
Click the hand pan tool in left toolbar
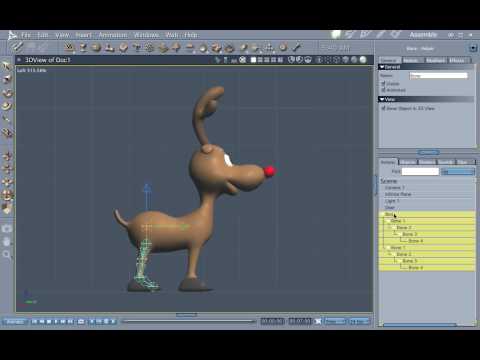click(7, 241)
